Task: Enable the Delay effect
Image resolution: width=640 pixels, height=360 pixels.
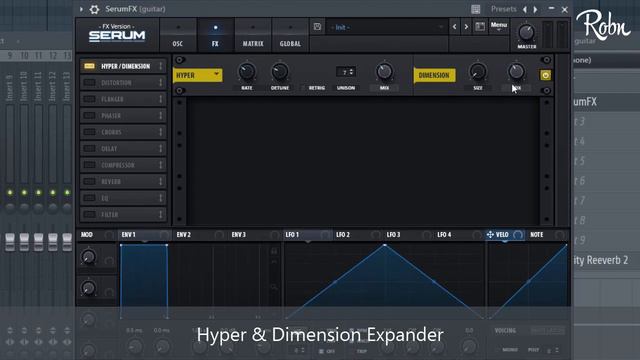Action: tap(89, 149)
